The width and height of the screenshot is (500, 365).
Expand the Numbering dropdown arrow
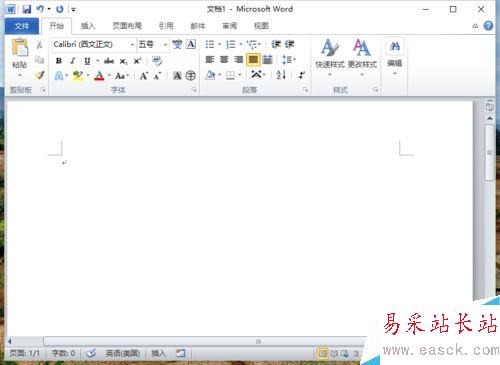click(240, 44)
